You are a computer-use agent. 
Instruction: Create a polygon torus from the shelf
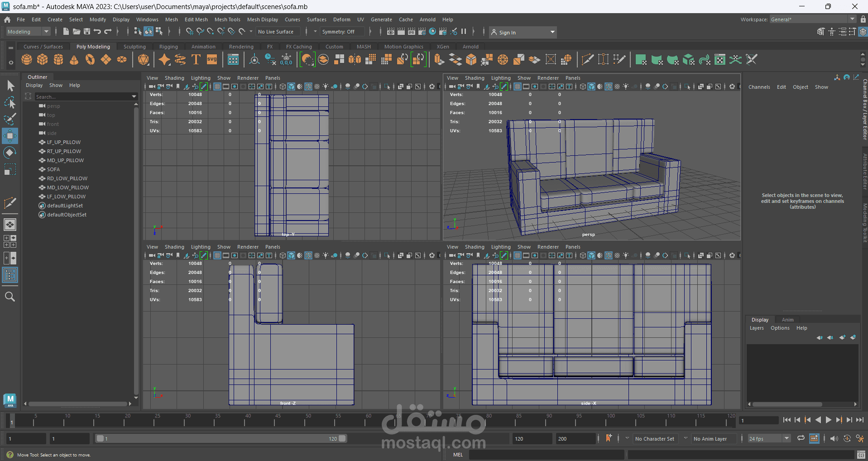90,59
